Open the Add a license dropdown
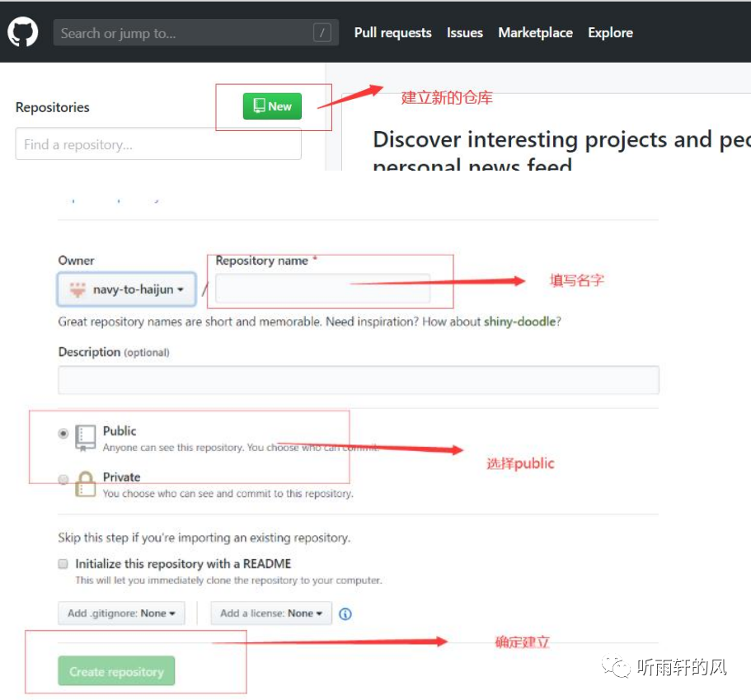 click(271, 613)
